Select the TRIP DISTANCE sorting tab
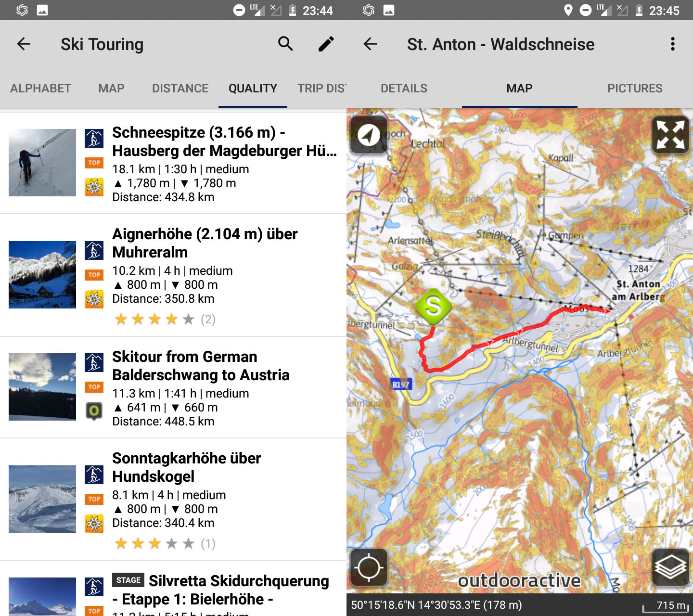 coord(321,88)
